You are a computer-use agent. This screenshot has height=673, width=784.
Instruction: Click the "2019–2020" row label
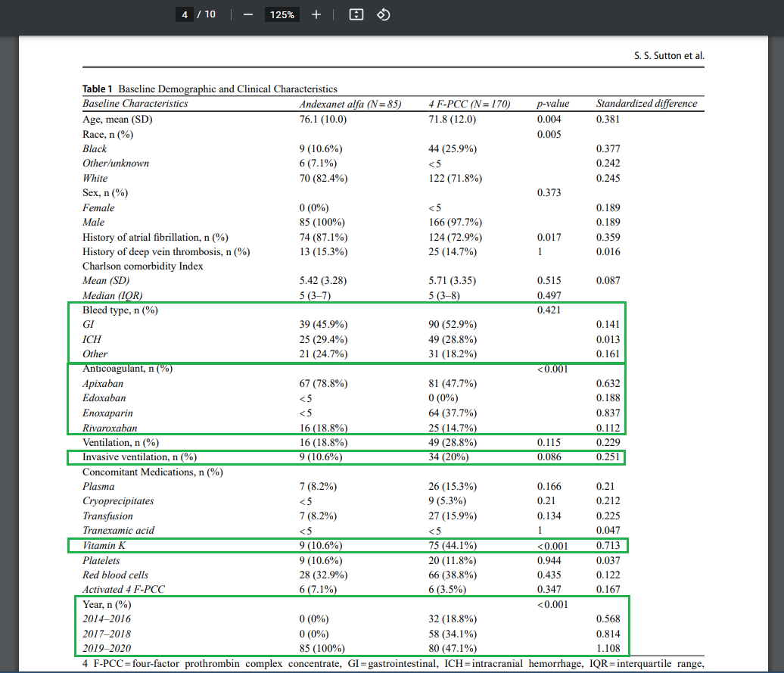point(107,649)
